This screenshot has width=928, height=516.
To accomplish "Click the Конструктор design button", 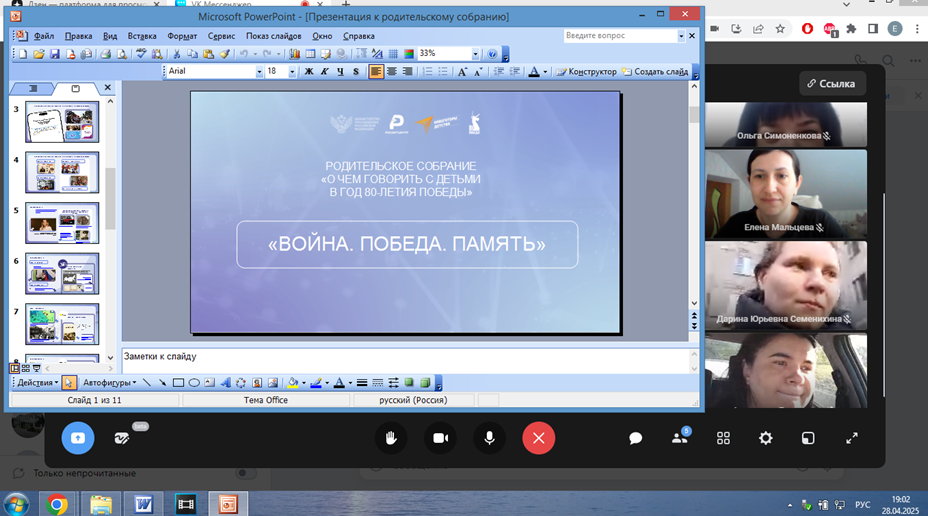I will pyautogui.click(x=587, y=72).
